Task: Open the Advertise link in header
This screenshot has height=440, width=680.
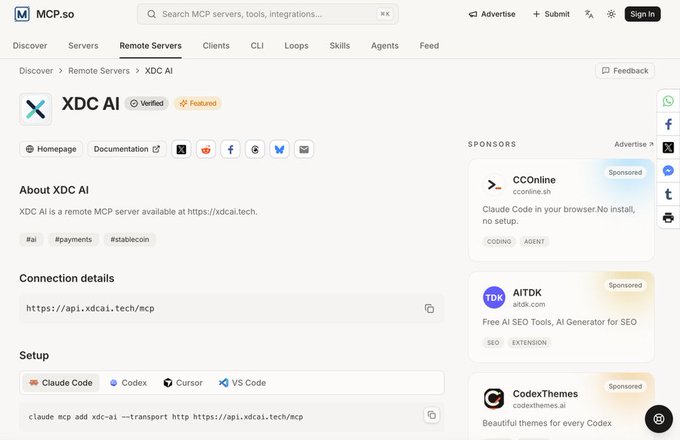Action: (492, 14)
